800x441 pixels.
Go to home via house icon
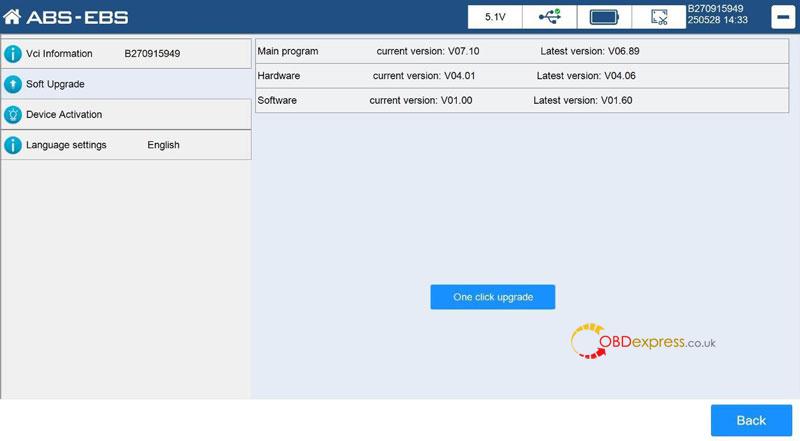[x=12, y=17]
